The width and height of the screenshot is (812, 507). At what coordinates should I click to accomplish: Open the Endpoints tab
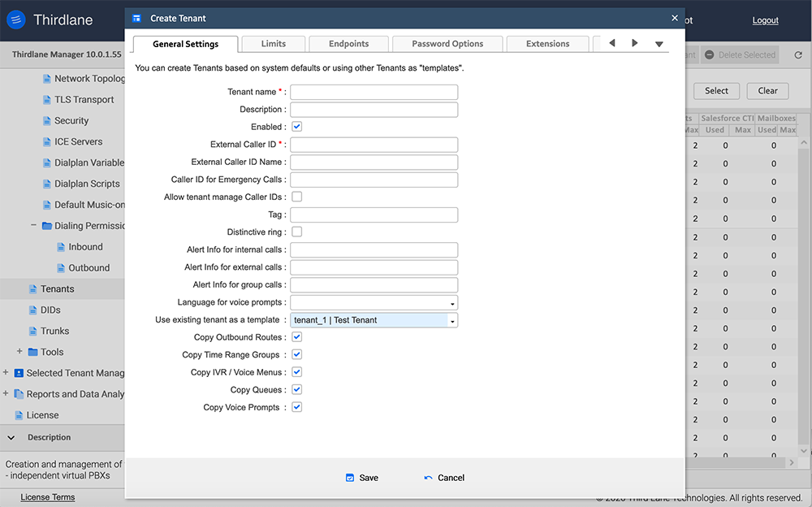click(x=348, y=44)
